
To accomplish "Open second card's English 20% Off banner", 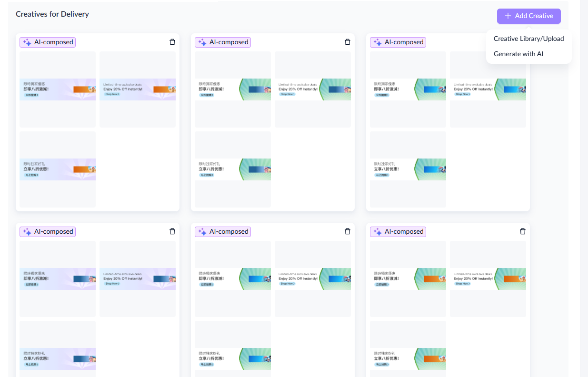I will tap(313, 89).
